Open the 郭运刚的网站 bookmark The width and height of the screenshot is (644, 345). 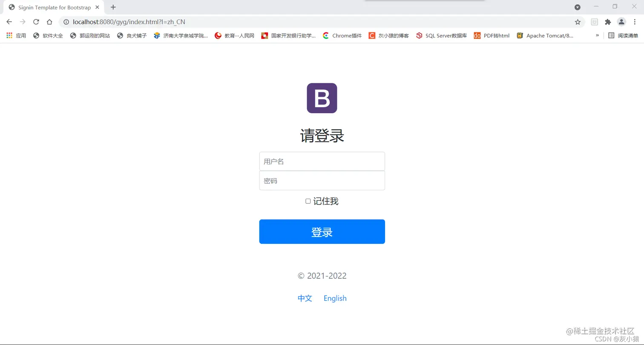pyautogui.click(x=90, y=36)
